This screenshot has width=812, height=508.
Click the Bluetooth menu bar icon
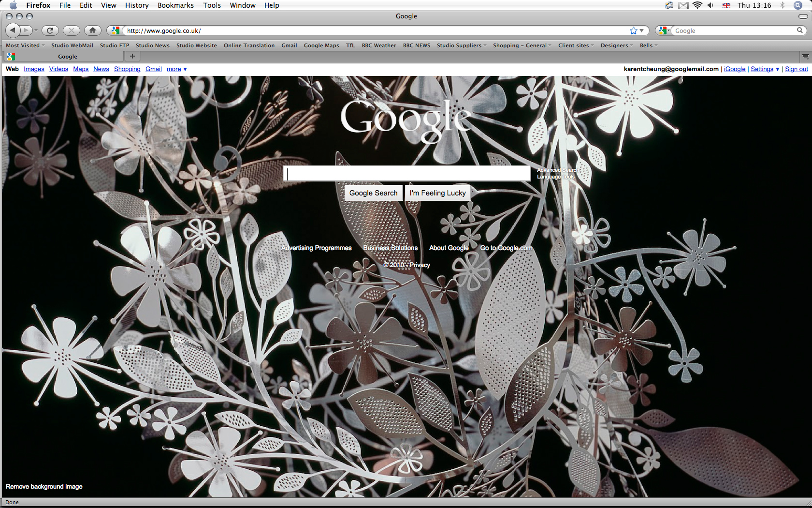pos(782,5)
